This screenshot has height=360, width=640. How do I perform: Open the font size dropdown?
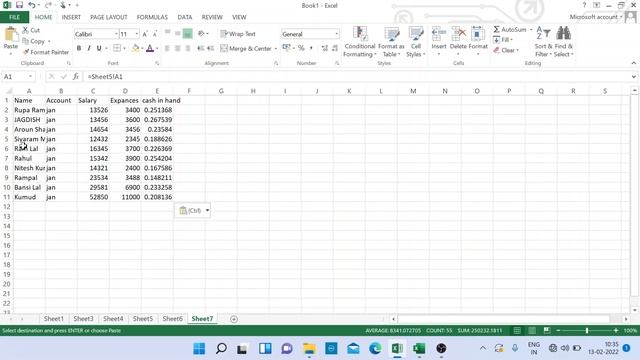coord(137,34)
